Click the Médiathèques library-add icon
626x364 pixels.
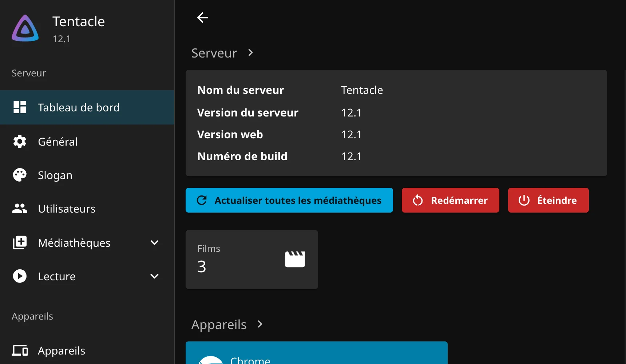coord(20,243)
